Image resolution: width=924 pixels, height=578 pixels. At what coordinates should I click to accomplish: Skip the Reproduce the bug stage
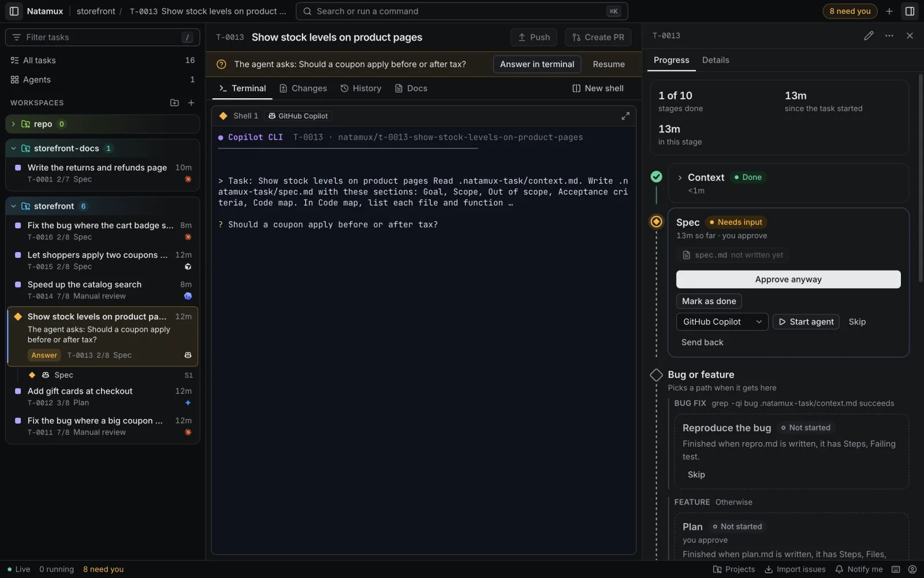696,475
